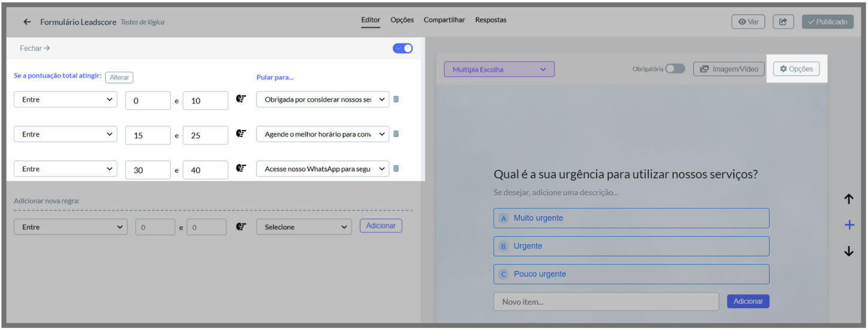Open the Entre dropdown of the 0-10 rule
Viewport: 868px width, 331px height.
click(65, 99)
